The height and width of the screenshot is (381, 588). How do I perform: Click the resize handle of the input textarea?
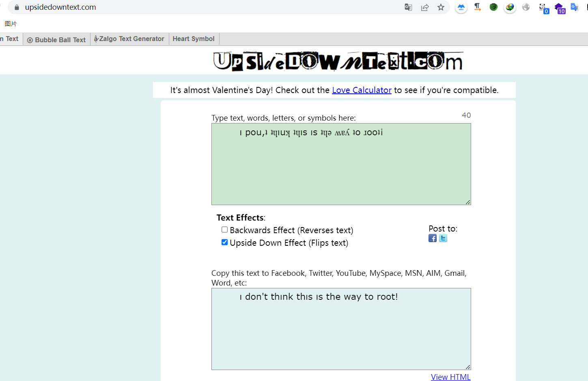pos(468,202)
